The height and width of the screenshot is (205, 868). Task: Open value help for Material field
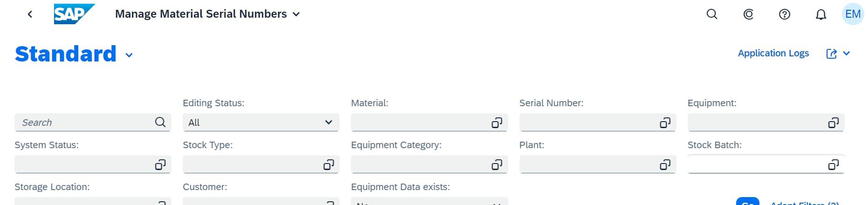click(x=497, y=123)
